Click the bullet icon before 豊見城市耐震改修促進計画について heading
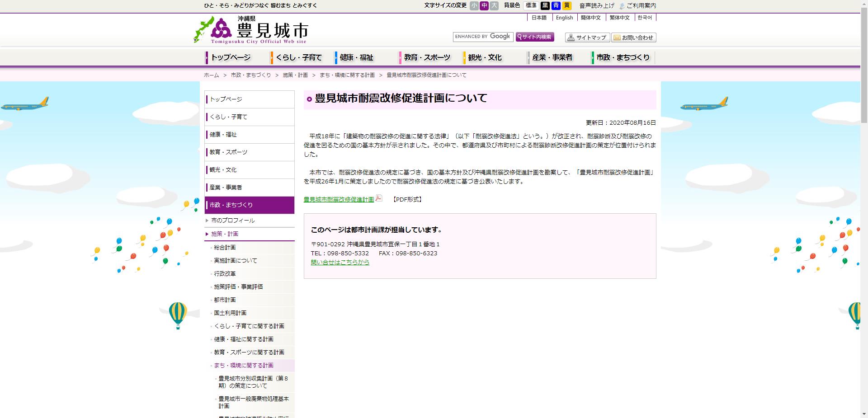This screenshot has height=418, width=868. pos(309,98)
